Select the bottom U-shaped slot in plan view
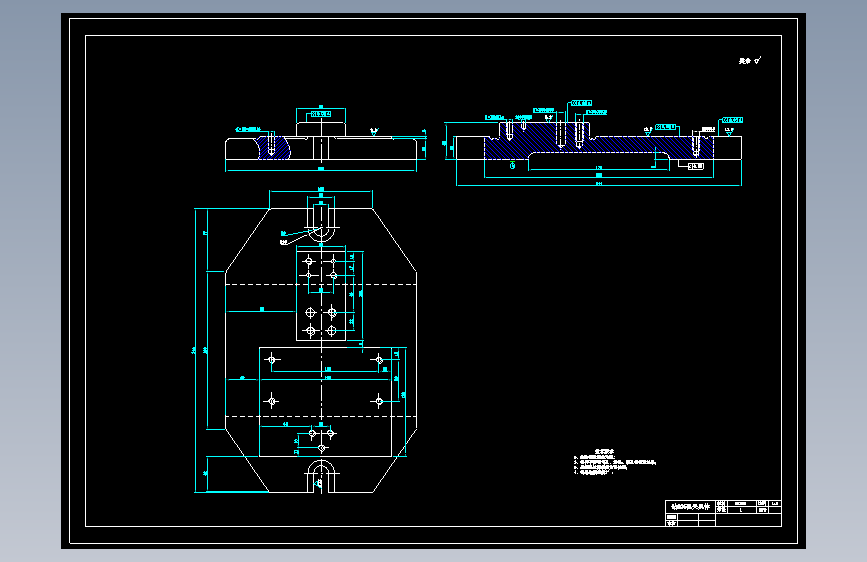The height and width of the screenshot is (562, 867). 321,476
